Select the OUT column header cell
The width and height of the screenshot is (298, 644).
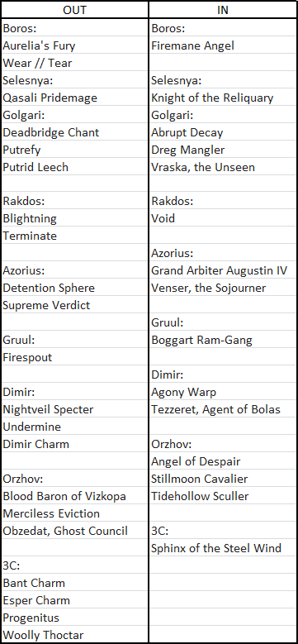tap(74, 10)
